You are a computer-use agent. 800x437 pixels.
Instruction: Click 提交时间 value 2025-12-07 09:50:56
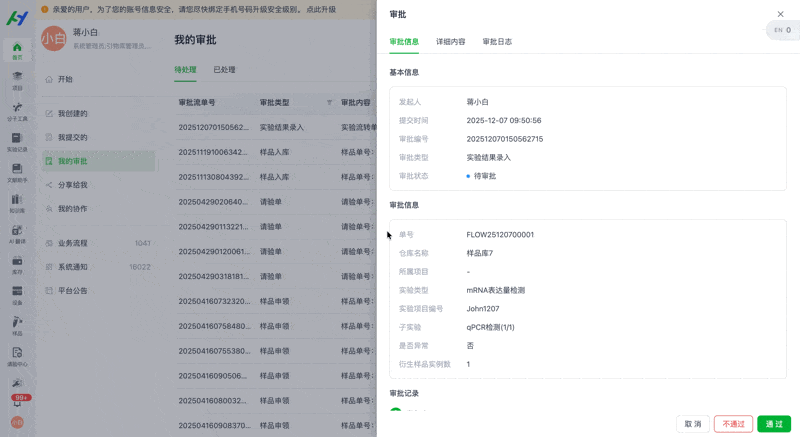click(504, 121)
